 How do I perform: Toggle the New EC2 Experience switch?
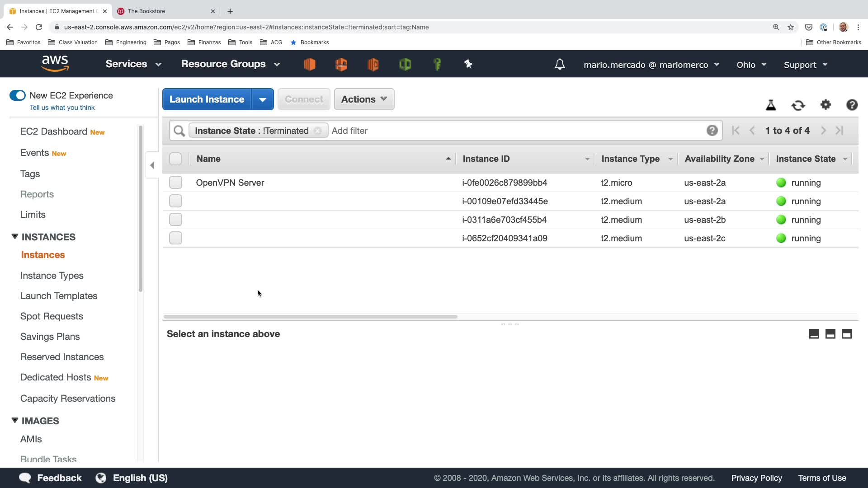(x=18, y=95)
